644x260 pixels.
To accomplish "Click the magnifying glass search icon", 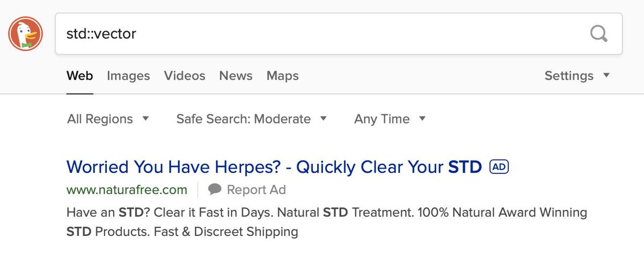I will coord(599,34).
